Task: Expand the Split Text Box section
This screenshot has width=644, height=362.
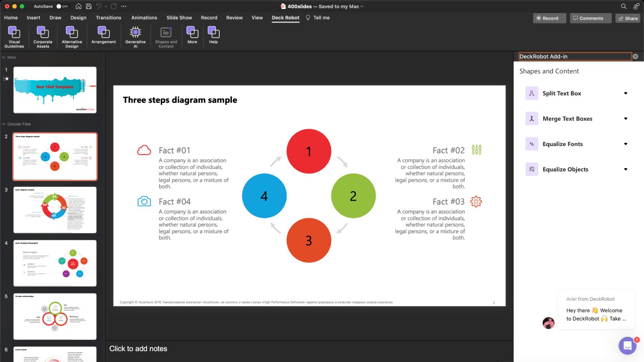Action: [x=626, y=93]
